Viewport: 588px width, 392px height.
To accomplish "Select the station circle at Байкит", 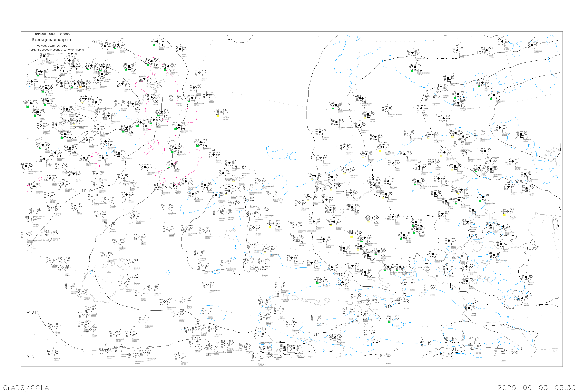I will [x=483, y=83].
